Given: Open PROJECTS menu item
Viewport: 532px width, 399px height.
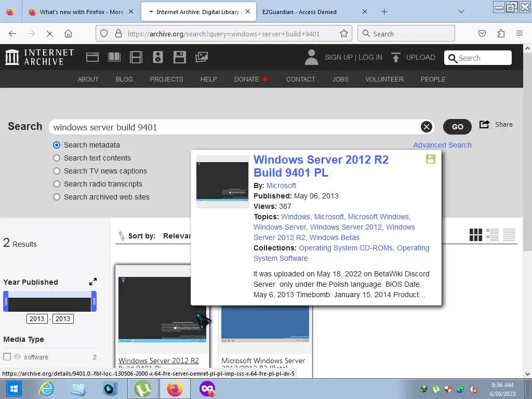Looking at the screenshot, I should [167, 79].
